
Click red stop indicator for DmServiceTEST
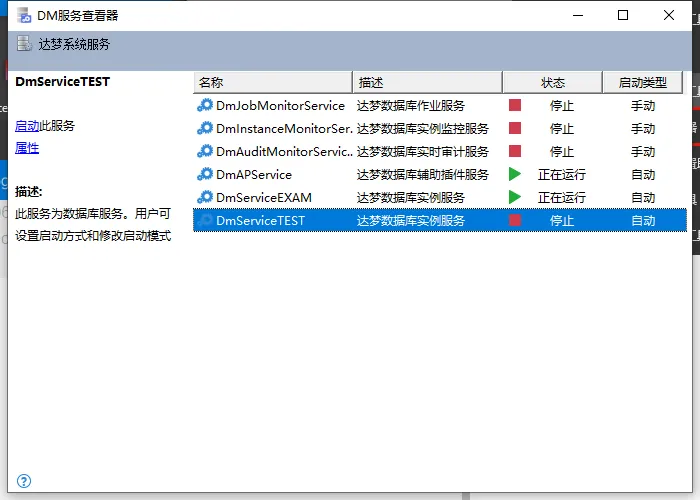pyautogui.click(x=515, y=220)
